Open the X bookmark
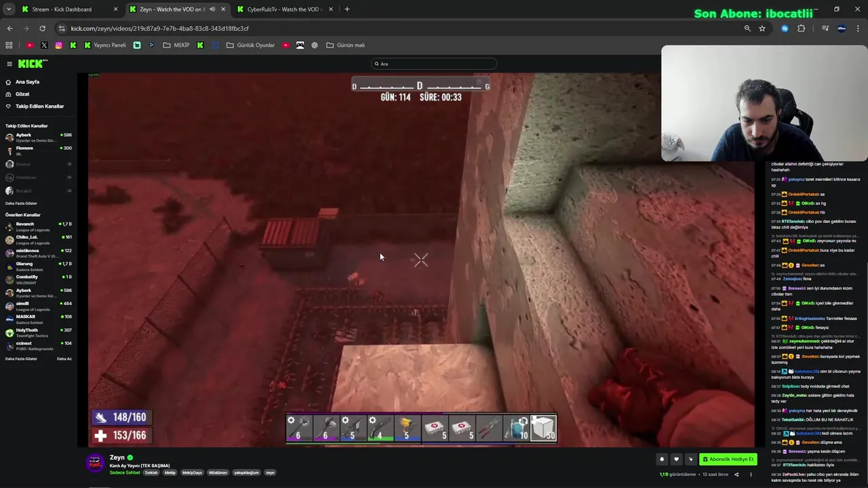Viewport: 868px width, 488px height. (44, 45)
